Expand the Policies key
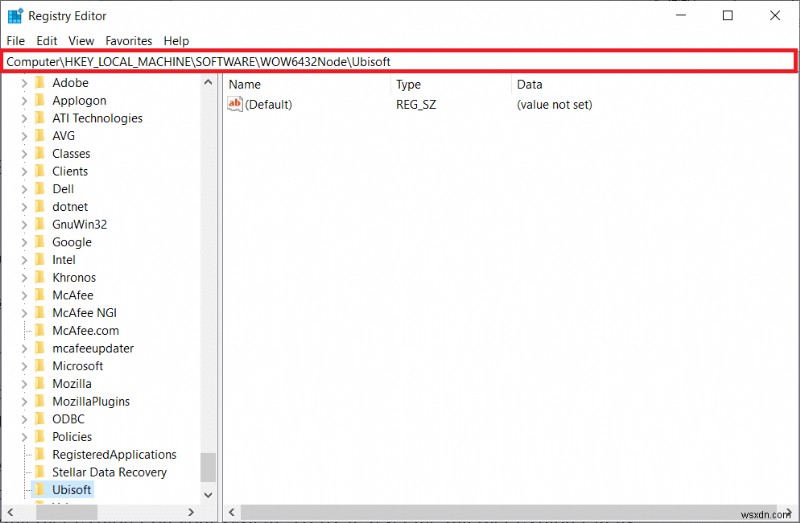The image size is (800, 523). (x=24, y=437)
